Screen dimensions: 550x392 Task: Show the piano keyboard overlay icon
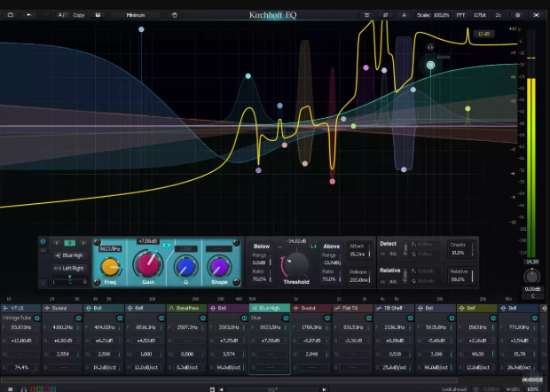pyautogui.click(x=98, y=15)
